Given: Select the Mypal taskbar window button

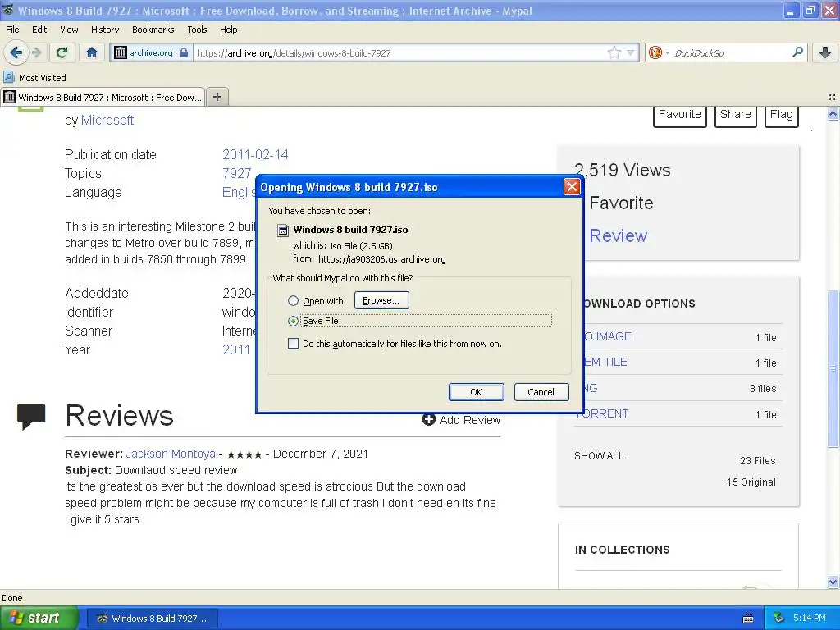Looking at the screenshot, I should click(152, 619).
